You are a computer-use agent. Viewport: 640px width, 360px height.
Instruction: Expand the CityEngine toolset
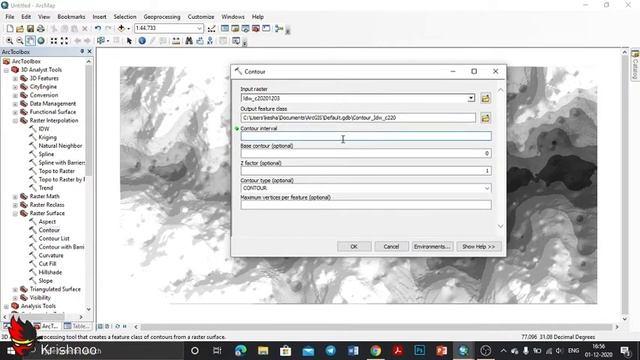[x=15, y=87]
